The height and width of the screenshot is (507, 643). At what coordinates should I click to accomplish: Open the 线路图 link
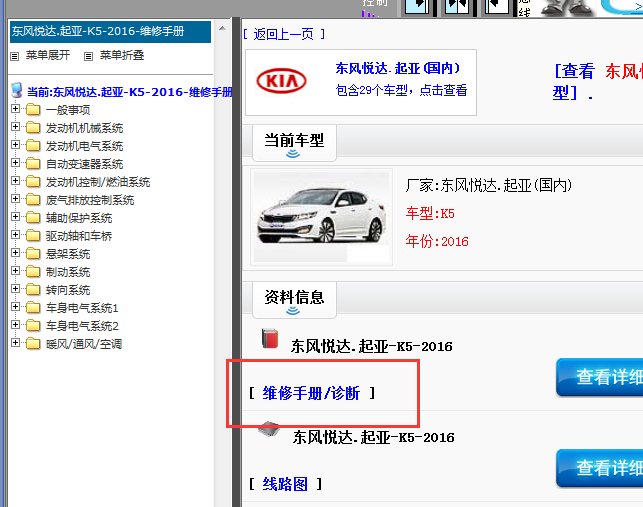(x=285, y=484)
